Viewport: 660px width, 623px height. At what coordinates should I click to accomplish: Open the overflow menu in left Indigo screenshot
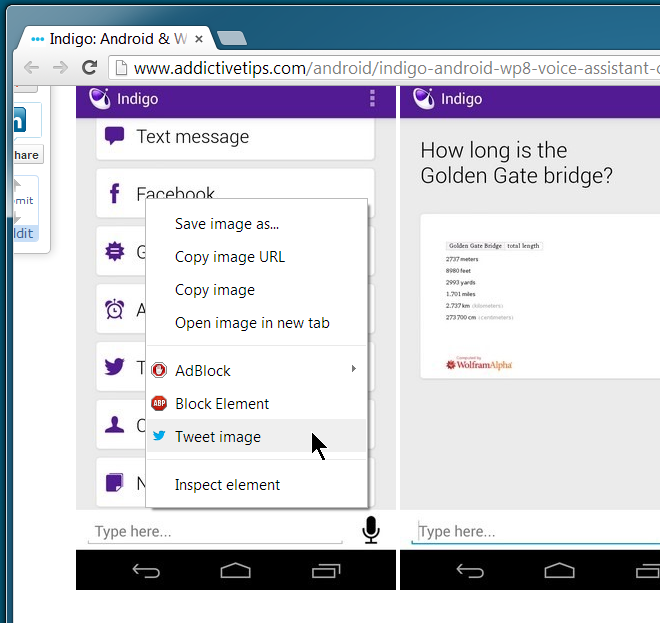point(372,99)
